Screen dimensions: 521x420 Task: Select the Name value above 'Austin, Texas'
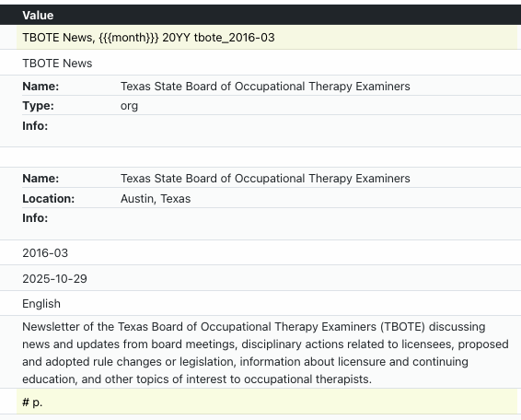point(265,179)
